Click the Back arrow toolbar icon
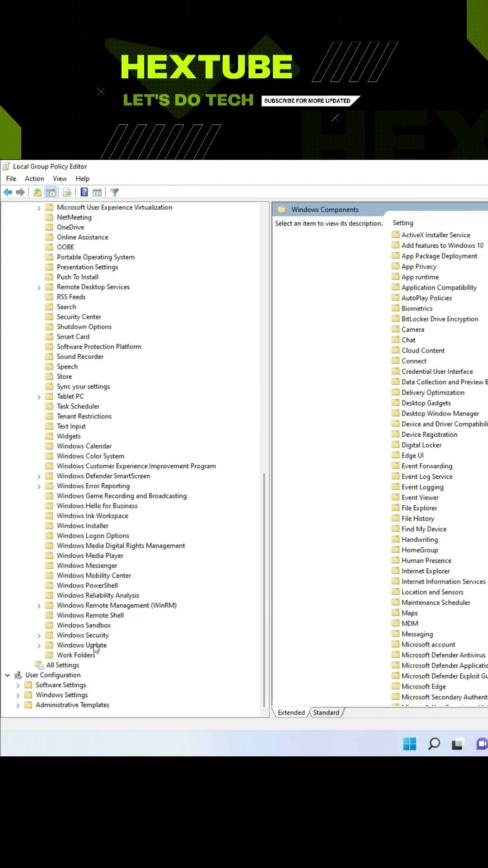The height and width of the screenshot is (868, 488). click(8, 193)
